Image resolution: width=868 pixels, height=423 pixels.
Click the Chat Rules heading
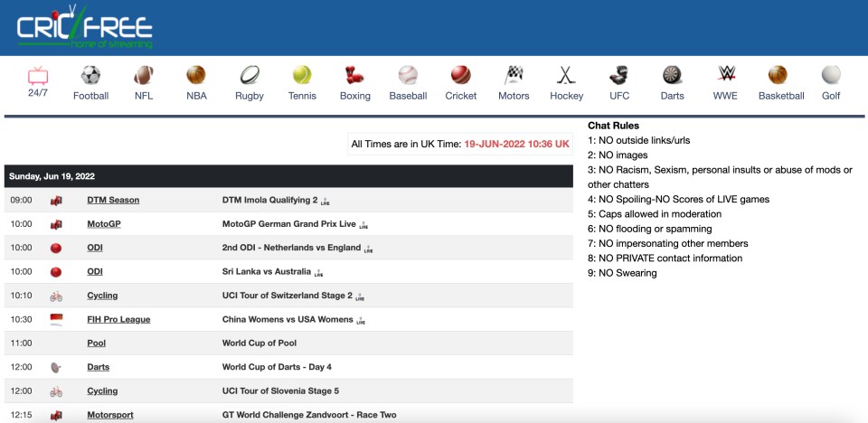[x=613, y=126]
